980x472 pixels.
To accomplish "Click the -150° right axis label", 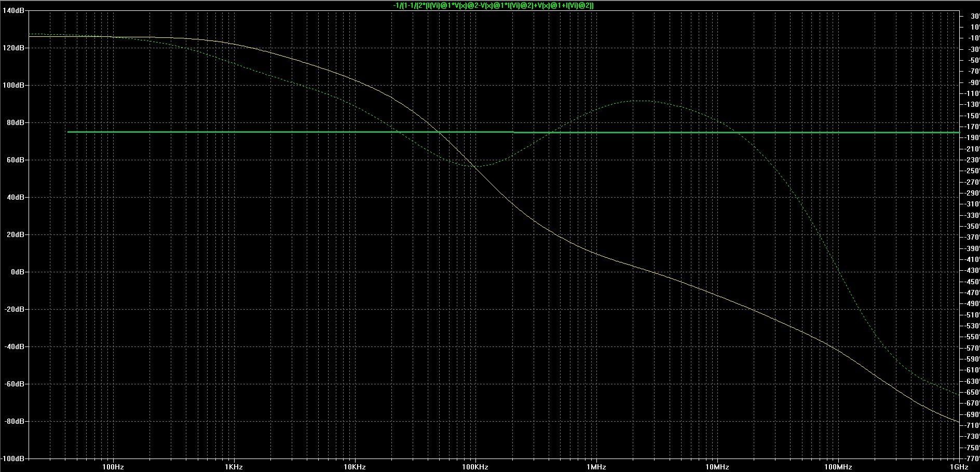I will click(972, 116).
